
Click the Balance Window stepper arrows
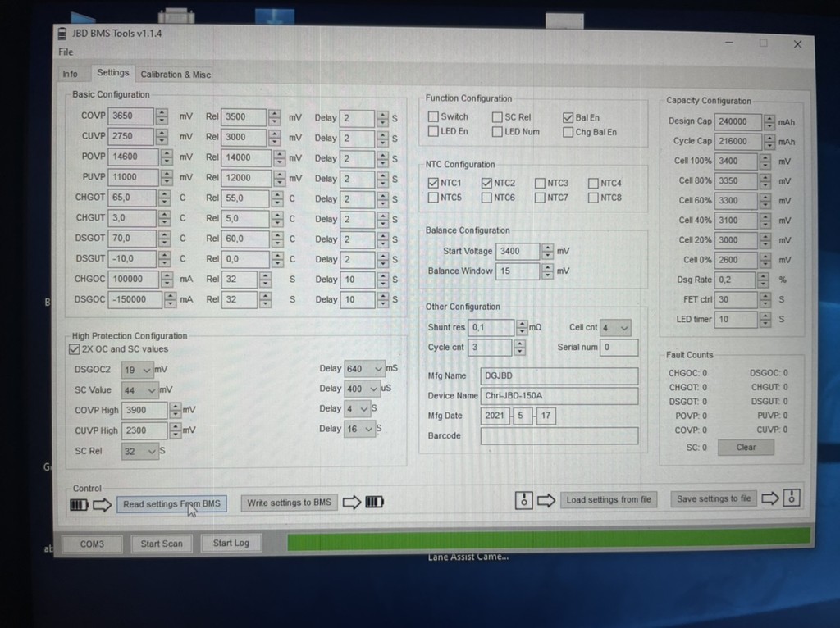pyautogui.click(x=547, y=271)
